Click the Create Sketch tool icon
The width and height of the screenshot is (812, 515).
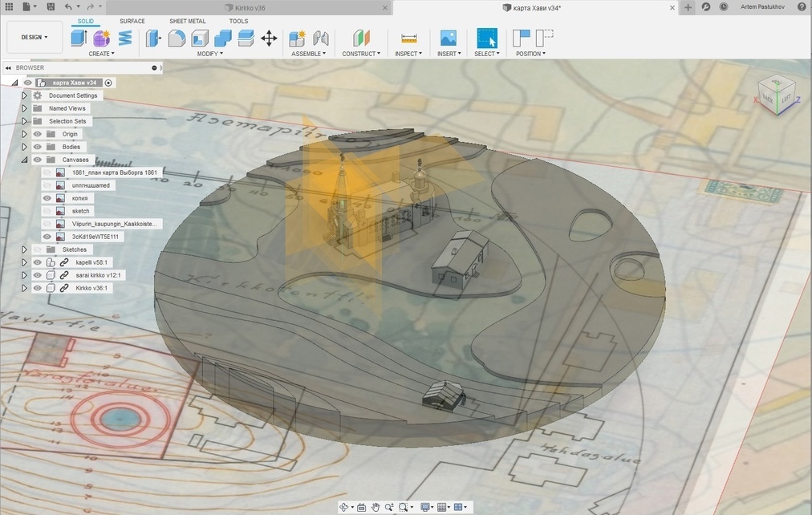78,38
